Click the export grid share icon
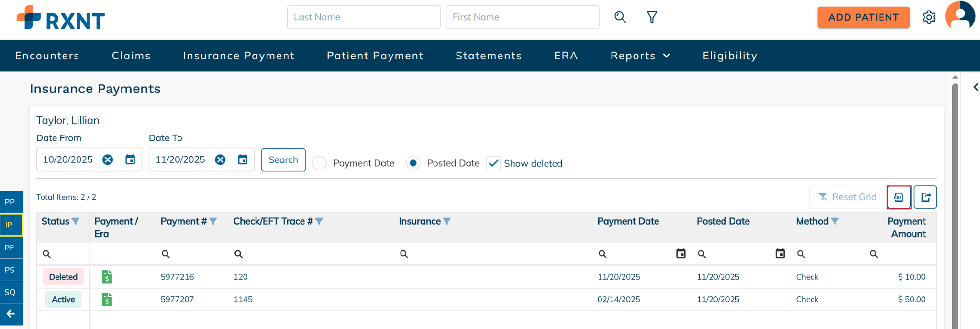Image resolution: width=980 pixels, height=329 pixels. (x=925, y=197)
